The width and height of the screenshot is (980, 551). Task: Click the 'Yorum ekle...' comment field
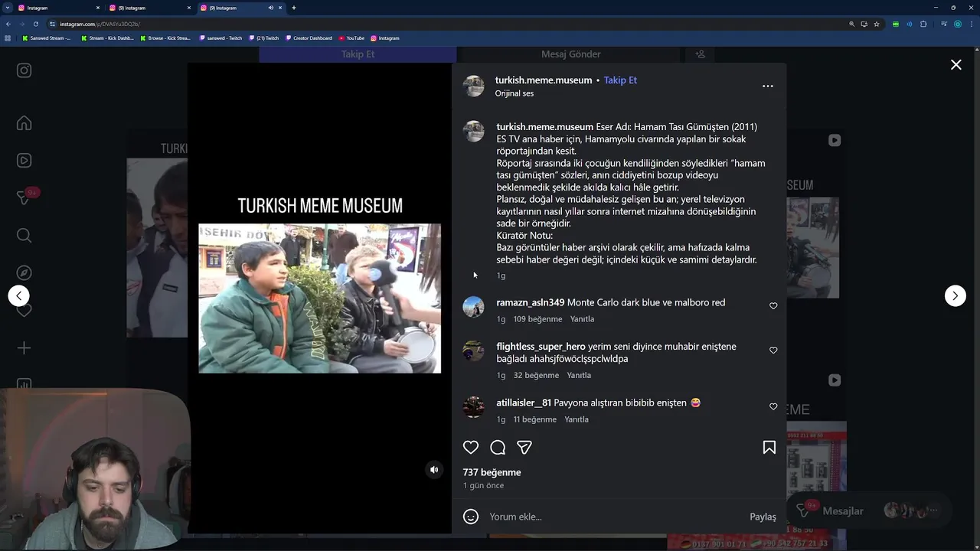pos(612,517)
